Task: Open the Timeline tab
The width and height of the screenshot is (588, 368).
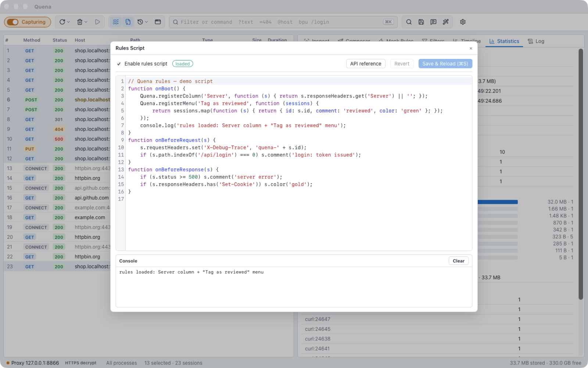Action: click(467, 41)
